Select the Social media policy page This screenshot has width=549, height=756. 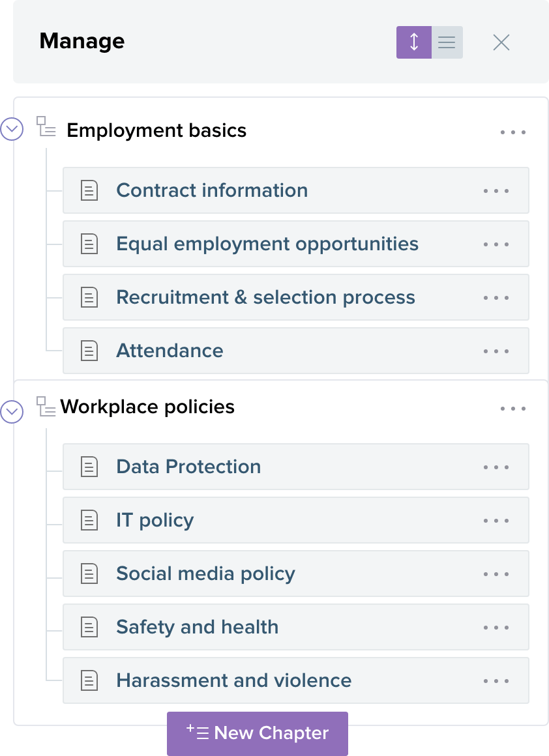click(x=205, y=574)
